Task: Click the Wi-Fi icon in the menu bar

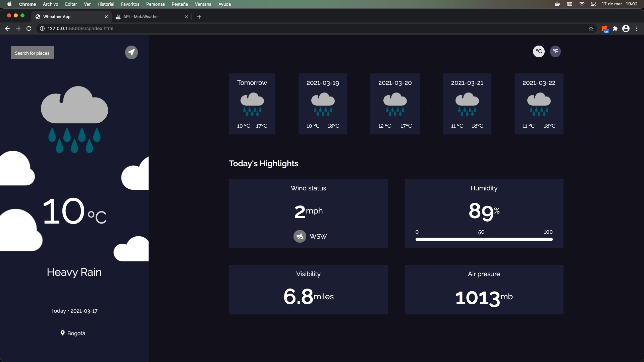Action: pos(582,4)
